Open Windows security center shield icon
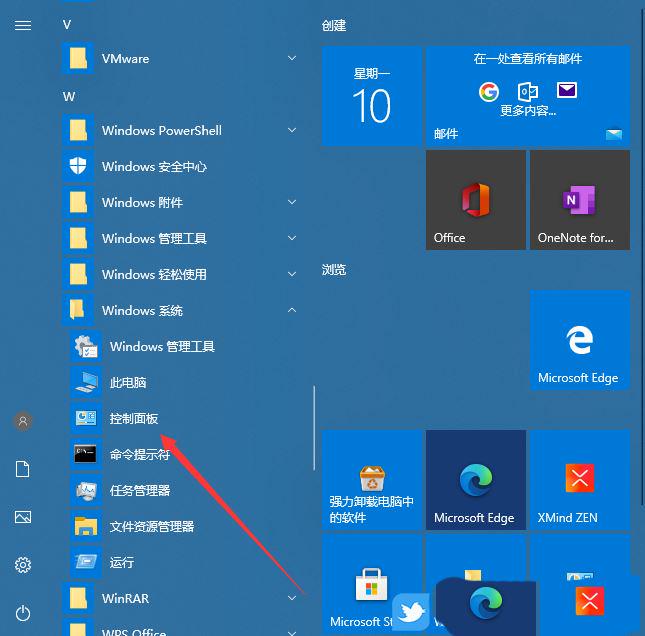645x636 pixels. [78, 166]
